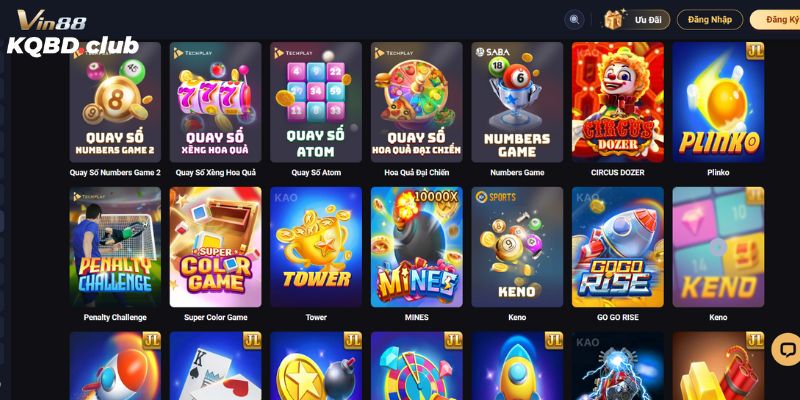The width and height of the screenshot is (800, 400).
Task: Open Quay Số Numbers Game 2 thumbnail
Action: click(115, 102)
